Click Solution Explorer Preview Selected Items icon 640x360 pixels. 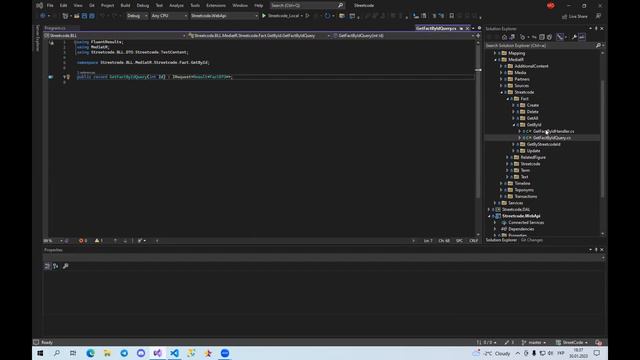(582, 37)
